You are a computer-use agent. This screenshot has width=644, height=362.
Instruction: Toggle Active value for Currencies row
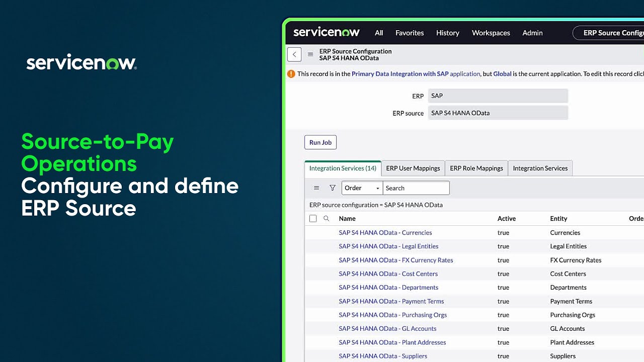[503, 232]
